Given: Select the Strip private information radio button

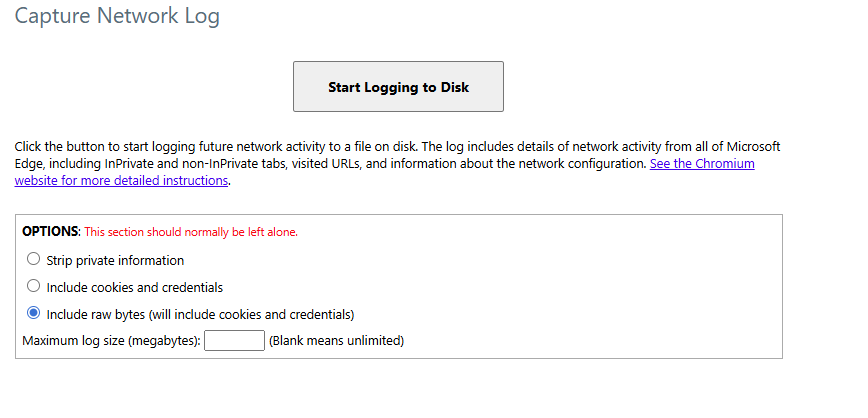Looking at the screenshot, I should (34, 259).
